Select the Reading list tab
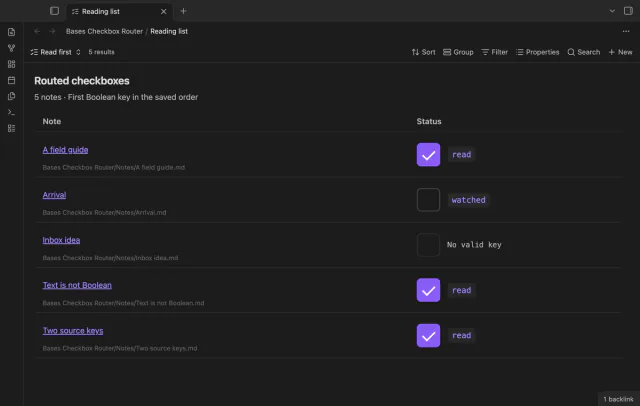Viewport: 640px width, 406px height. pos(119,11)
